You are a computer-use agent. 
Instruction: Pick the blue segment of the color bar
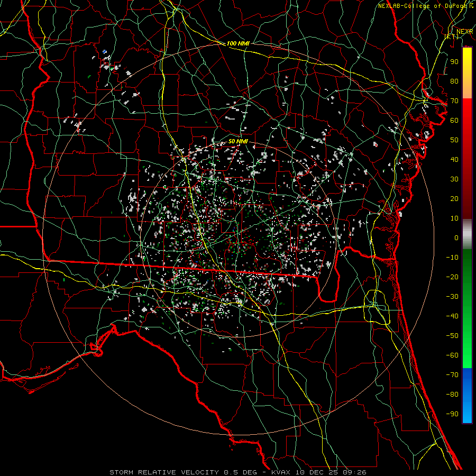tap(467, 395)
